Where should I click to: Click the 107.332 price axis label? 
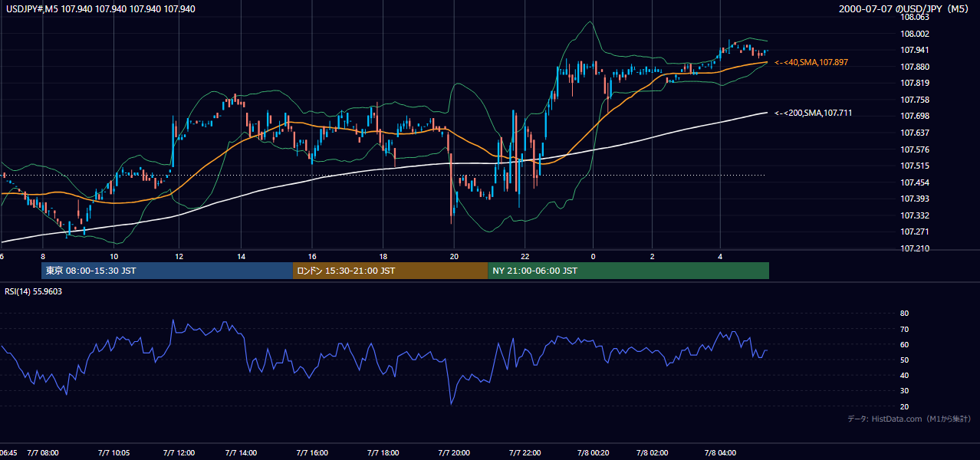pos(915,216)
